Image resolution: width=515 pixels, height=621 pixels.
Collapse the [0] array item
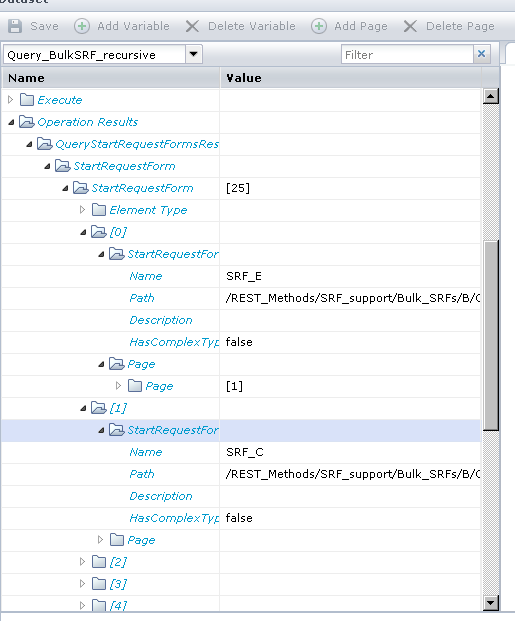83,232
